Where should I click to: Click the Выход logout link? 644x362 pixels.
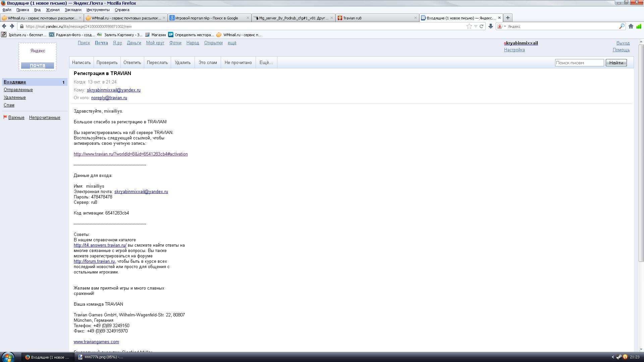tap(623, 43)
